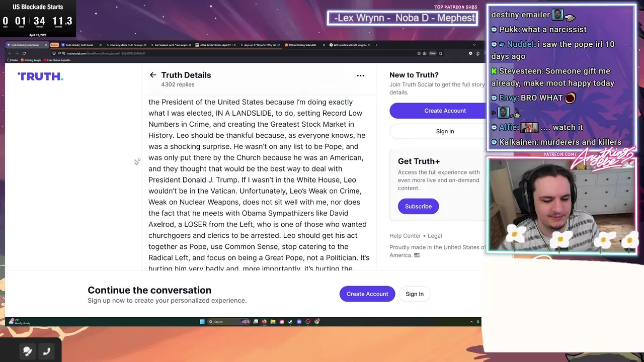The image size is (644, 362).
Task: Expand the browser tab list chevron
Action: point(474,45)
